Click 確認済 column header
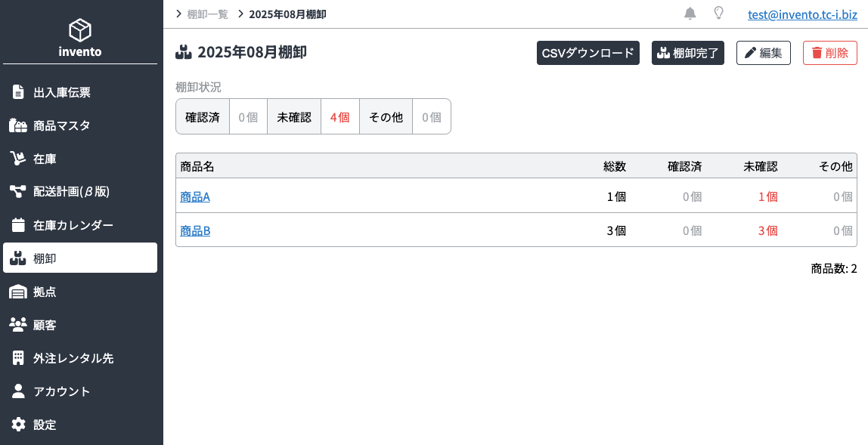868x445 pixels. click(685, 166)
